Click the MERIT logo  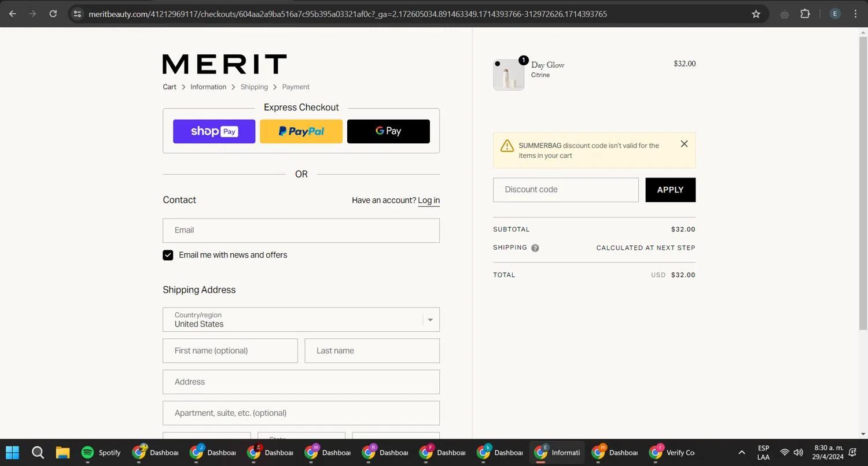tap(225, 64)
